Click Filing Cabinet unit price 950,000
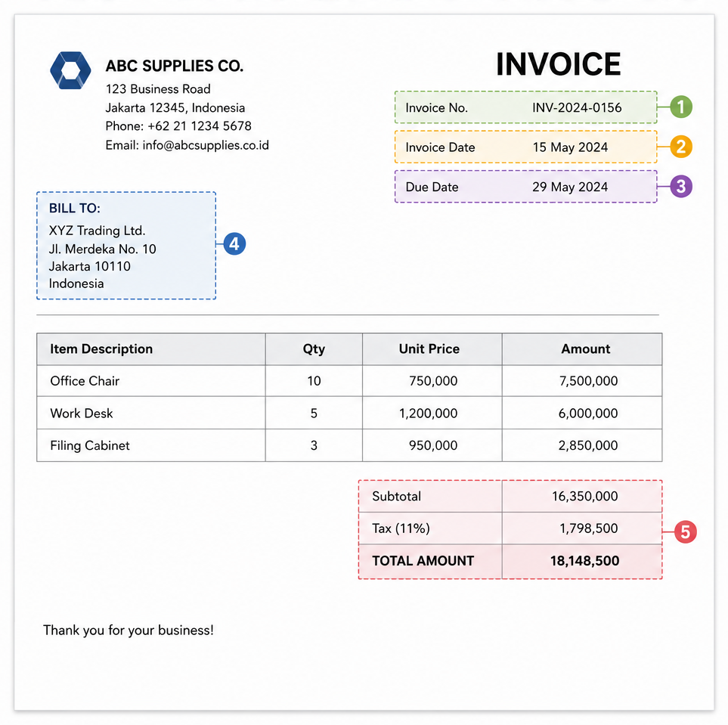Viewport: 728px width, 725px height. [433, 445]
